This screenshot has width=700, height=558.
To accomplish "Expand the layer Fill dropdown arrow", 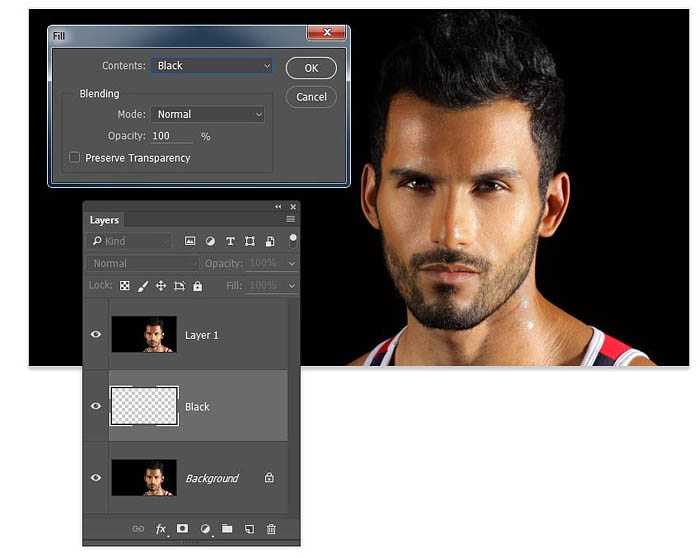I will (x=292, y=286).
